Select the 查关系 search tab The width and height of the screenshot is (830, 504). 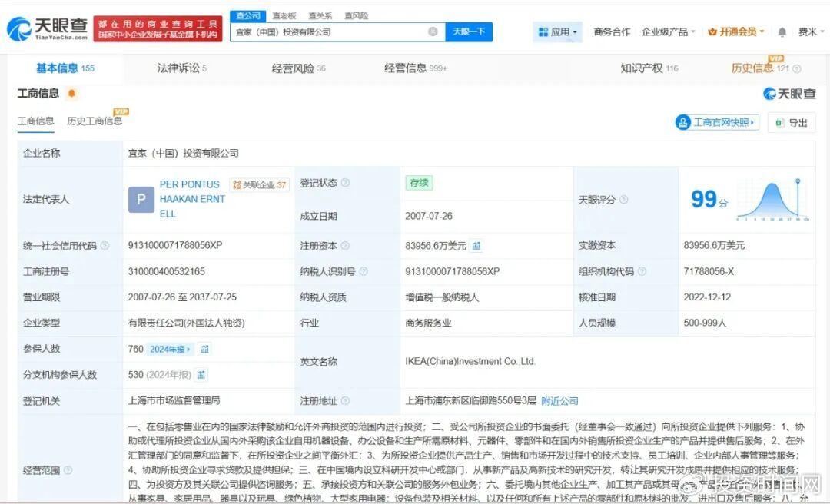click(320, 16)
